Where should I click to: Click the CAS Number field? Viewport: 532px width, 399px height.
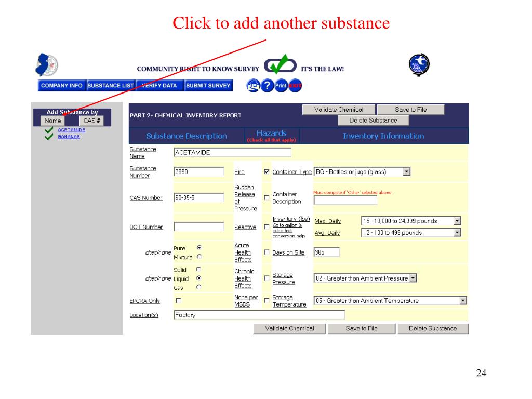(x=199, y=197)
